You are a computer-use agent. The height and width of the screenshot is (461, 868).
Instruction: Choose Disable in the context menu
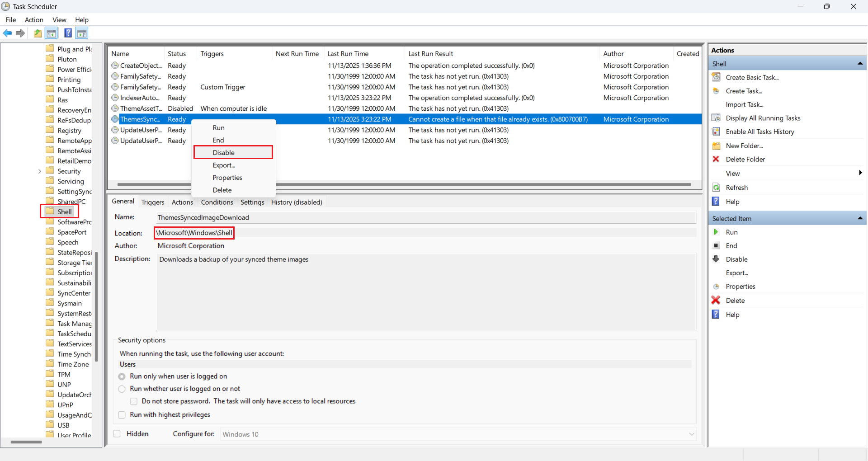click(224, 153)
